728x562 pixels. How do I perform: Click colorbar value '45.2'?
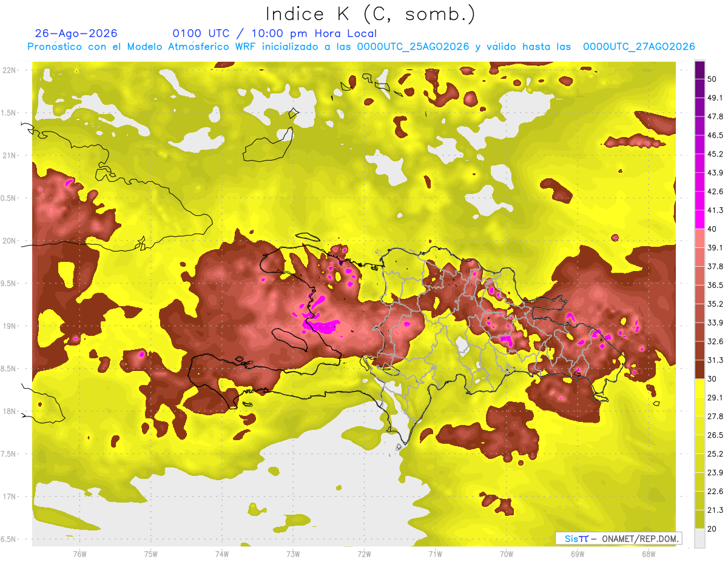(715, 154)
